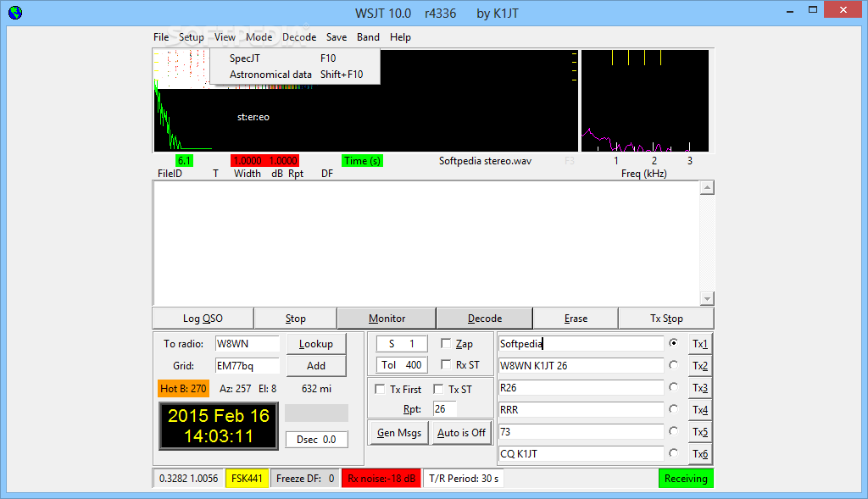Click the Tx Stop button
Image resolution: width=868 pixels, height=499 pixels.
click(x=666, y=318)
